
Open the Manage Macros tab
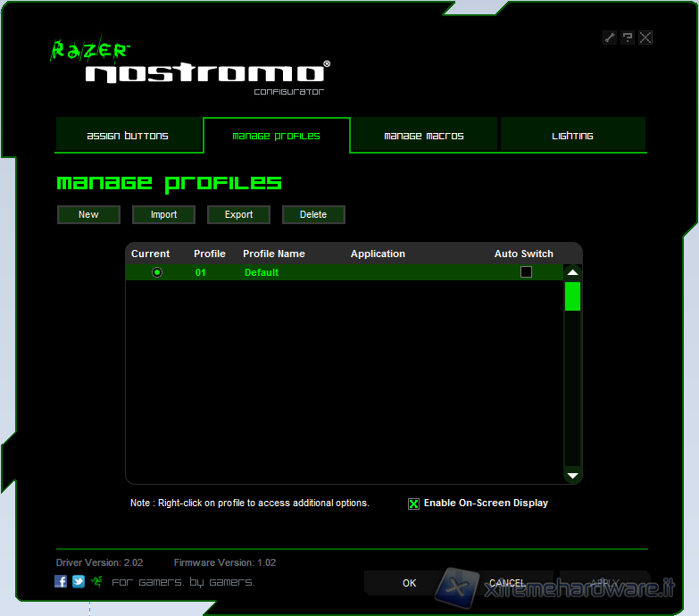tap(424, 136)
